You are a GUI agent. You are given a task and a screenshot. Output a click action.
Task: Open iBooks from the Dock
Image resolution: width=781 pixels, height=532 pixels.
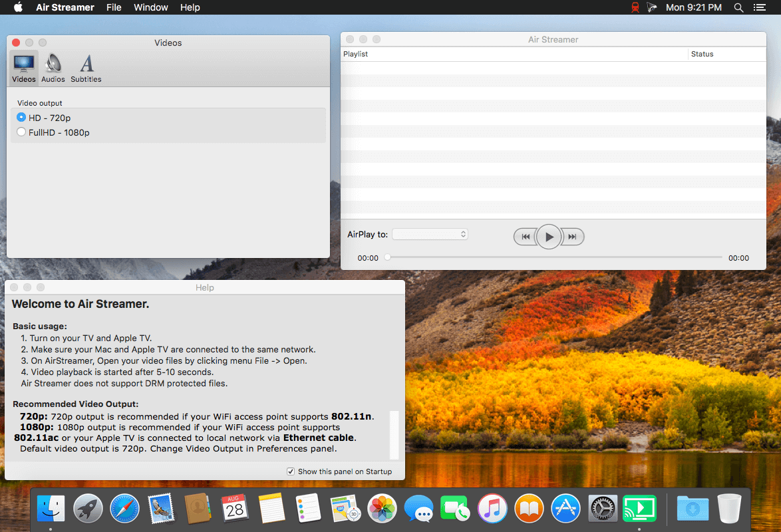pyautogui.click(x=529, y=509)
